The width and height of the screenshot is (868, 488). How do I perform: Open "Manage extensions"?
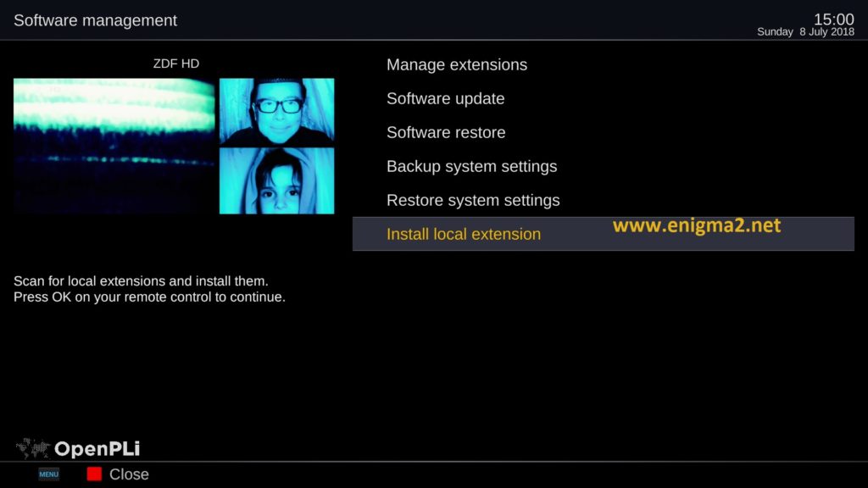457,64
